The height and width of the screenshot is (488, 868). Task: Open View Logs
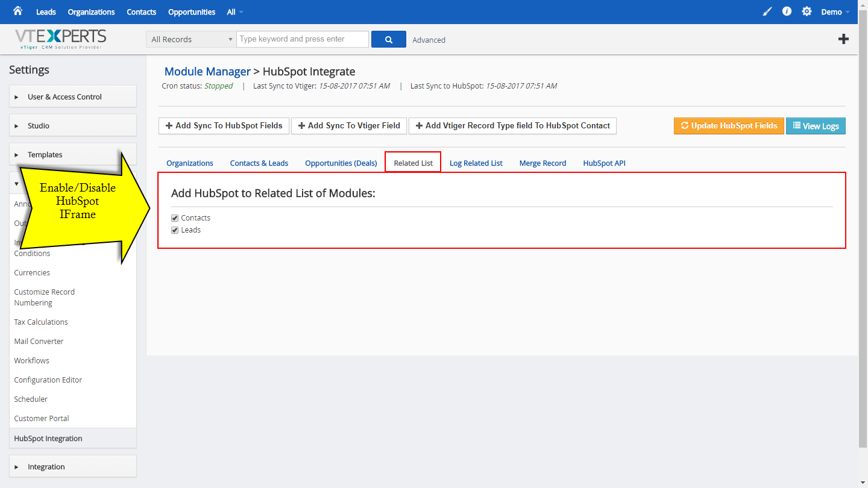(x=816, y=126)
